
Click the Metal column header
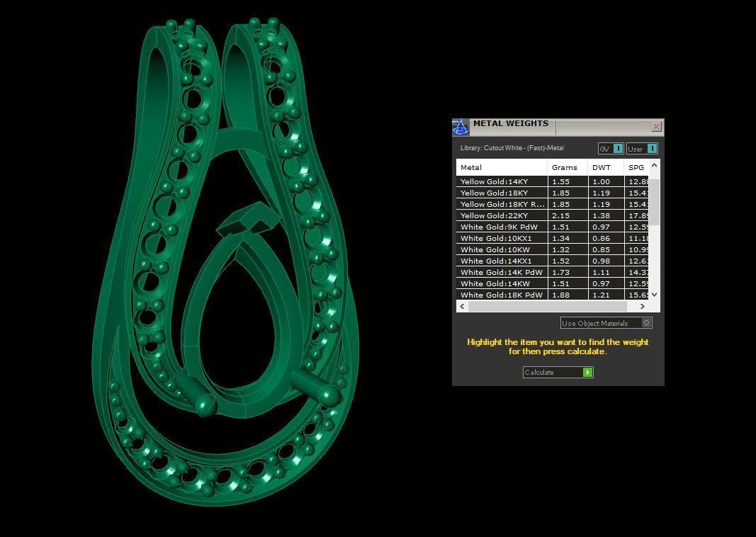pos(502,167)
